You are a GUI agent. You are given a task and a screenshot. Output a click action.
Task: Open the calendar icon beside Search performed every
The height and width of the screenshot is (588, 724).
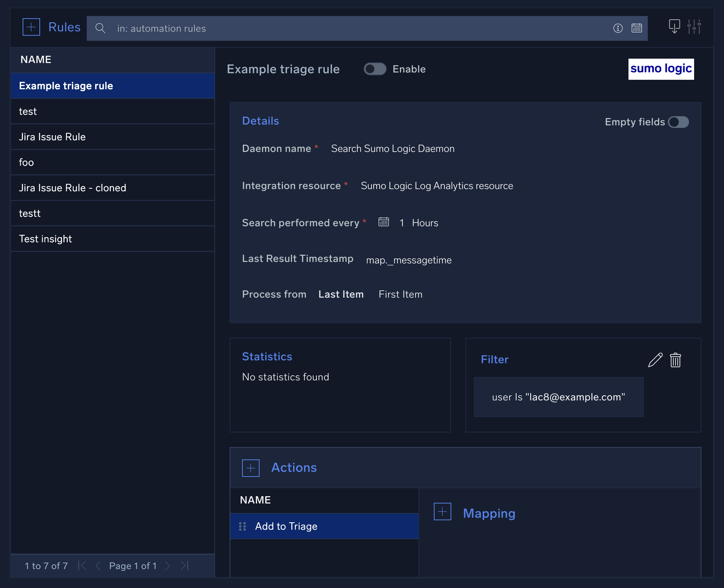coord(384,222)
